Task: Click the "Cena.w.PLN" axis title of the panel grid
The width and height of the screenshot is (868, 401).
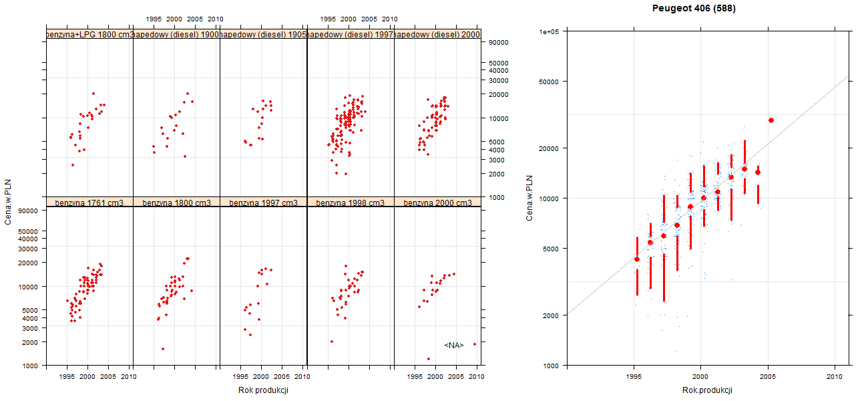Action: 8,199
